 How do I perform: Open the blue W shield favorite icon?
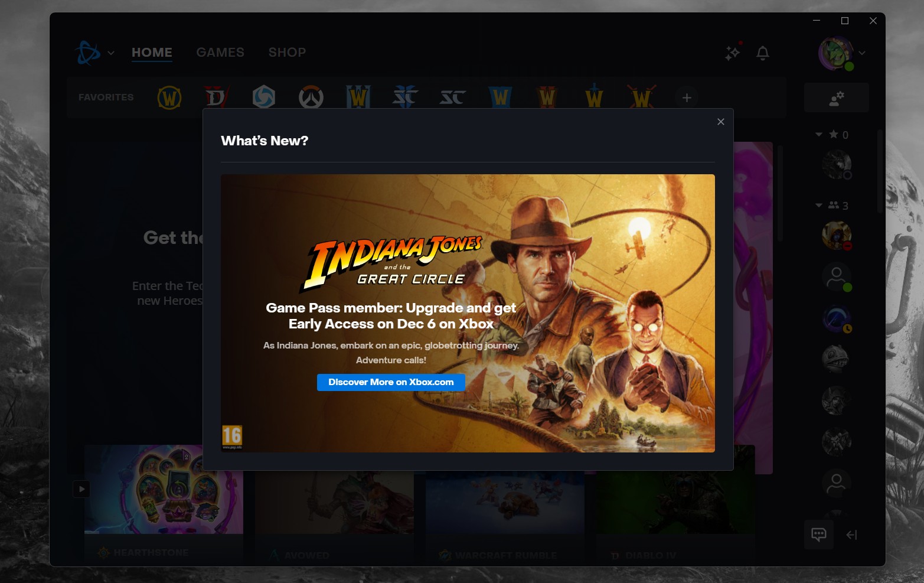(500, 97)
